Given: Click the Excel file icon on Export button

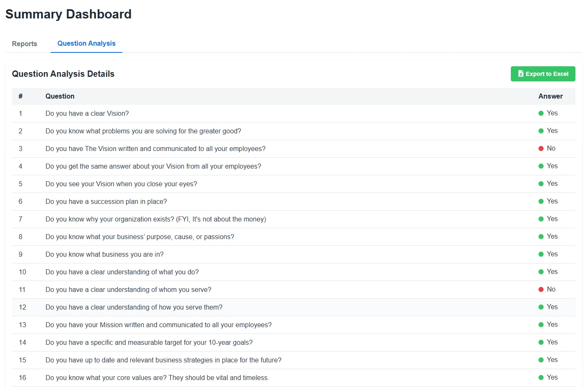Looking at the screenshot, I should (x=521, y=74).
